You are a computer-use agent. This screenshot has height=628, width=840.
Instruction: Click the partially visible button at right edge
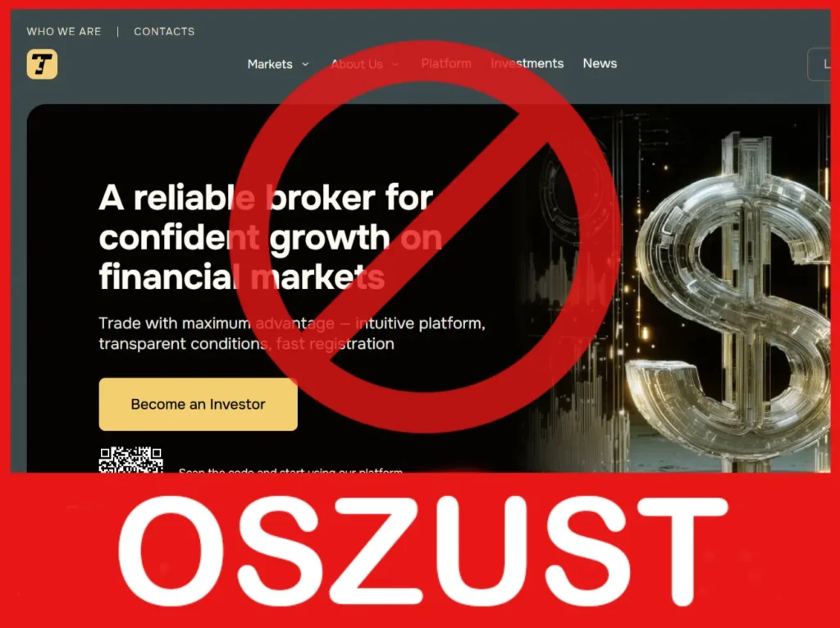pos(819,64)
